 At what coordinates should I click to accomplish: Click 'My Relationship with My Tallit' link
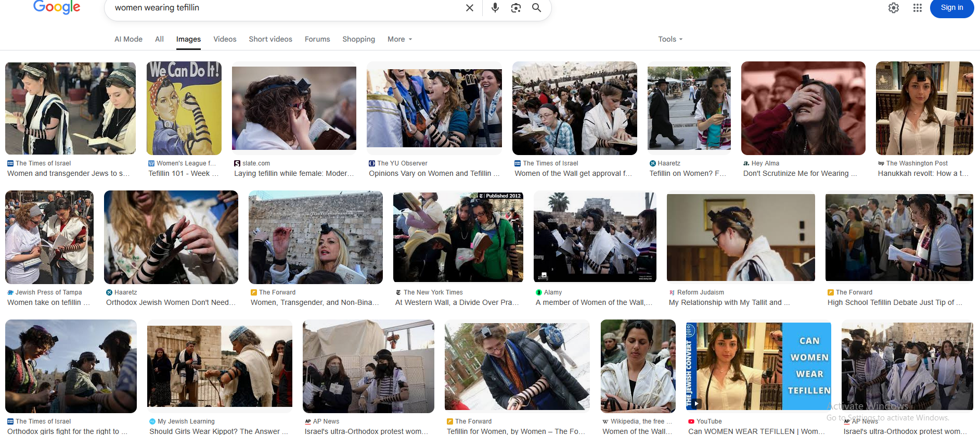point(729,302)
